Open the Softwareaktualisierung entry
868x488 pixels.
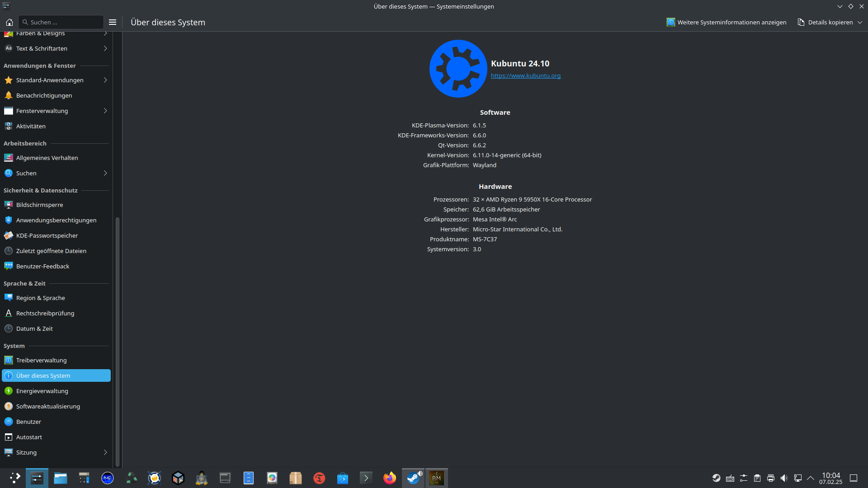pos(48,406)
